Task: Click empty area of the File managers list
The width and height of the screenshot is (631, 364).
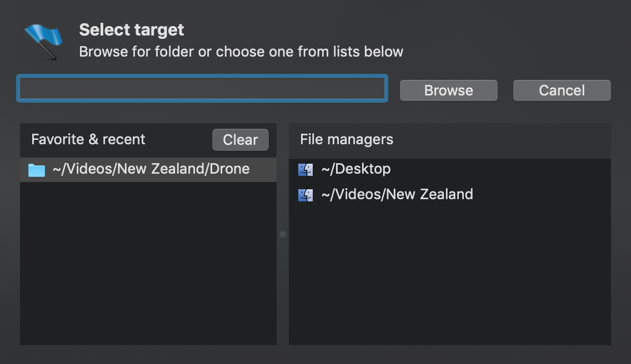Action: point(449,272)
